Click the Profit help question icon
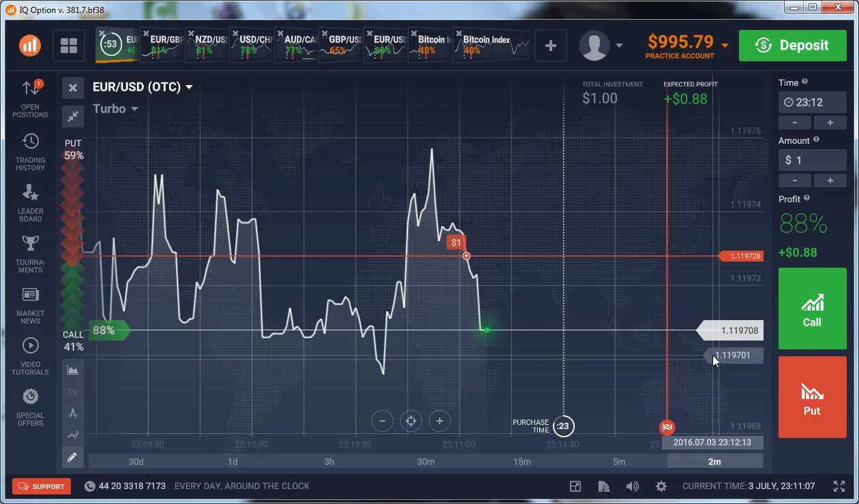This screenshot has height=504, width=859. click(x=807, y=198)
